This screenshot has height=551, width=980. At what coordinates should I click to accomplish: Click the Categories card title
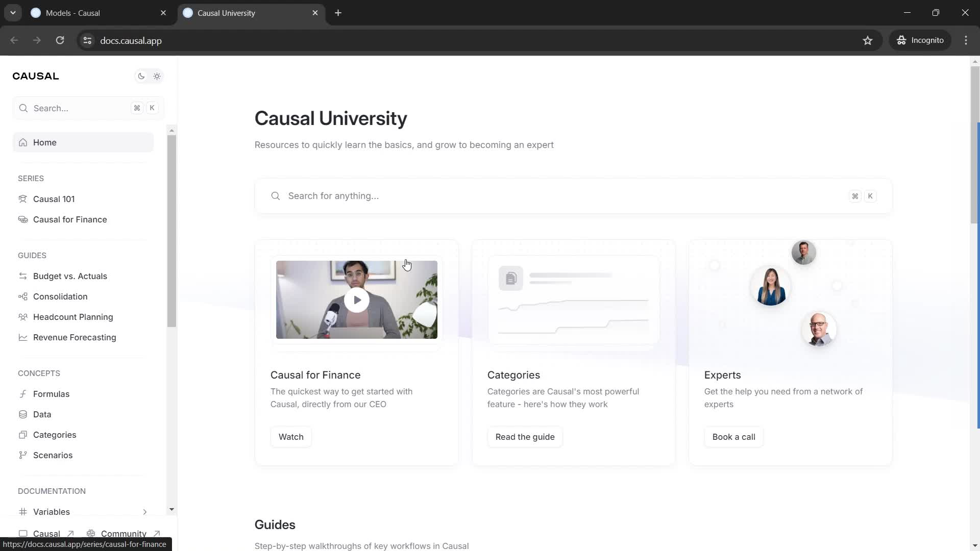pos(513,375)
